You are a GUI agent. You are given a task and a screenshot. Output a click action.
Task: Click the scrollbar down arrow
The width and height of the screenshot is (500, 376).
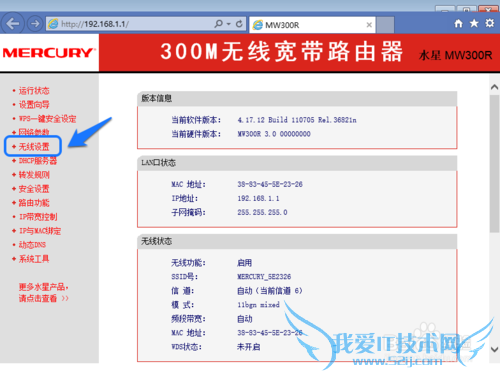pos(494,349)
